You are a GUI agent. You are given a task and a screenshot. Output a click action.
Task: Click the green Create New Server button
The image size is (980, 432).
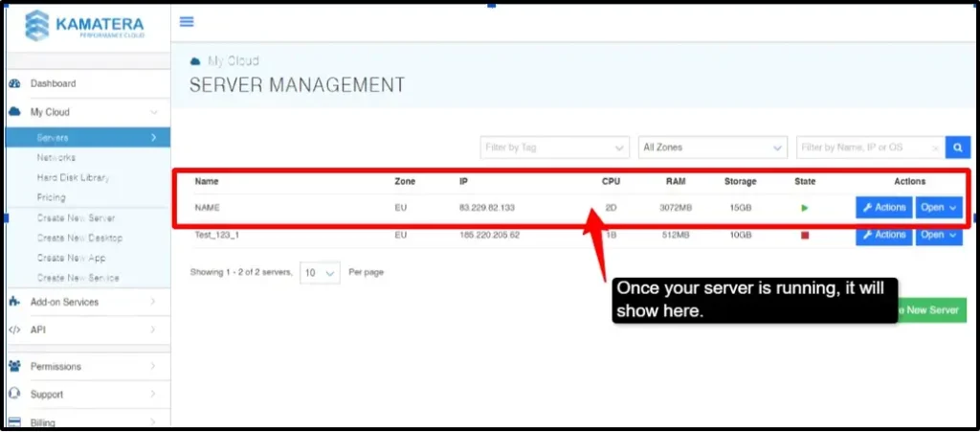pyautogui.click(x=932, y=310)
